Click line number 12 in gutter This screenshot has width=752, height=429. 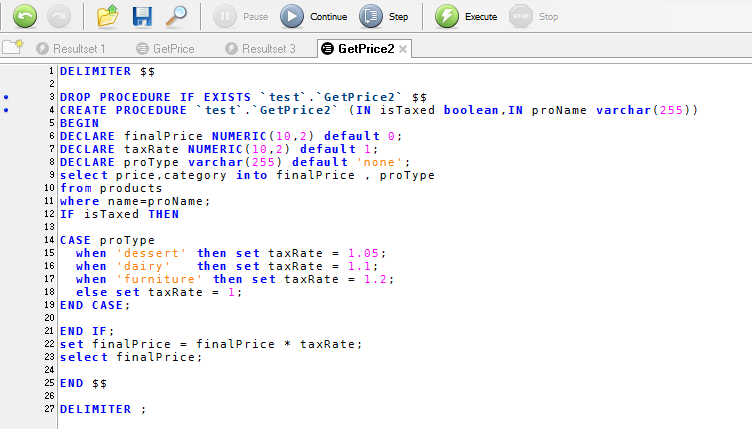(49, 214)
